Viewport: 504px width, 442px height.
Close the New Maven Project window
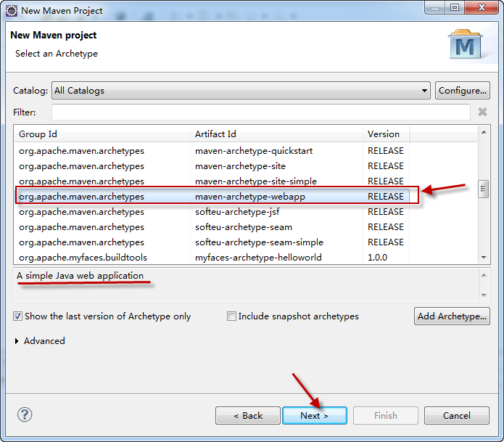click(482, 7)
